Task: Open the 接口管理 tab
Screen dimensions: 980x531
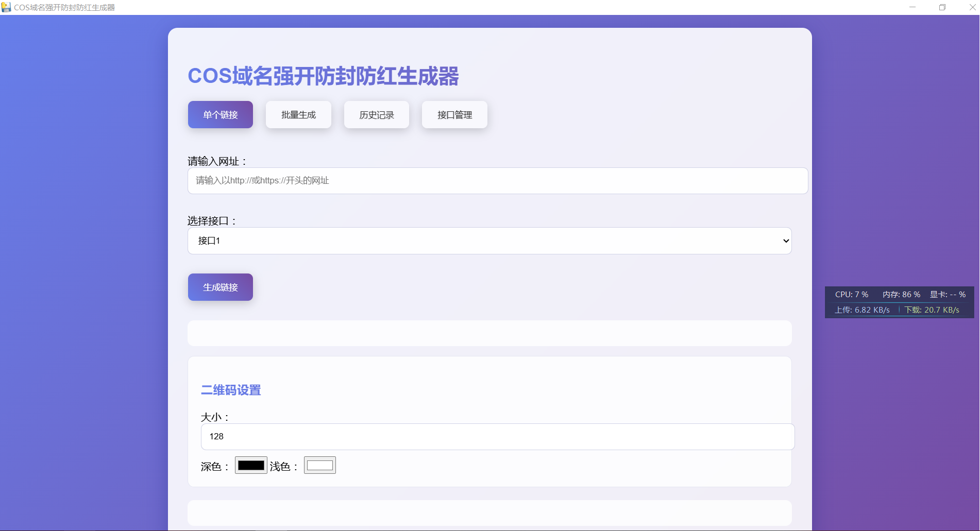Action: click(454, 114)
